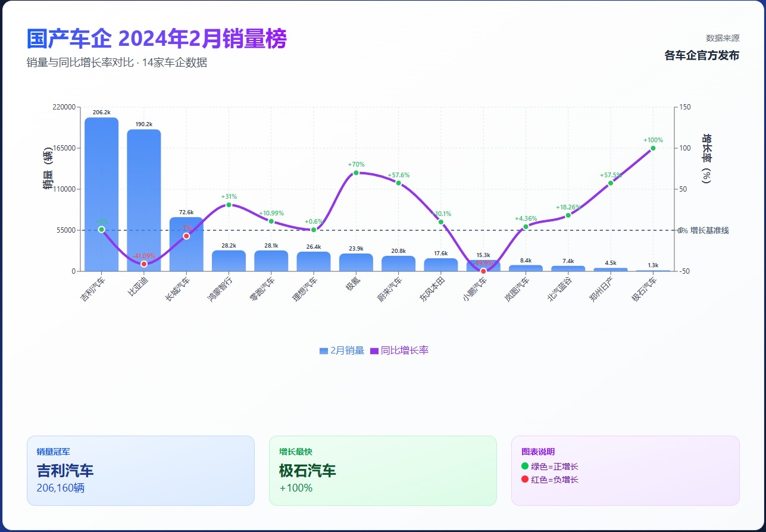Click the red -49.9% point for 小鹏汽车
766x532 pixels.
click(483, 271)
